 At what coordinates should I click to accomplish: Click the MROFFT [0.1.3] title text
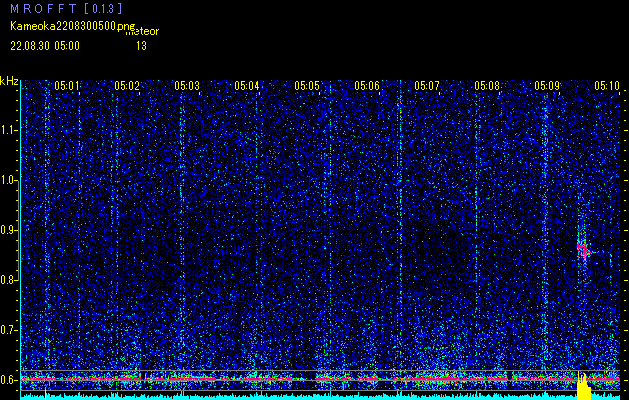(66, 8)
